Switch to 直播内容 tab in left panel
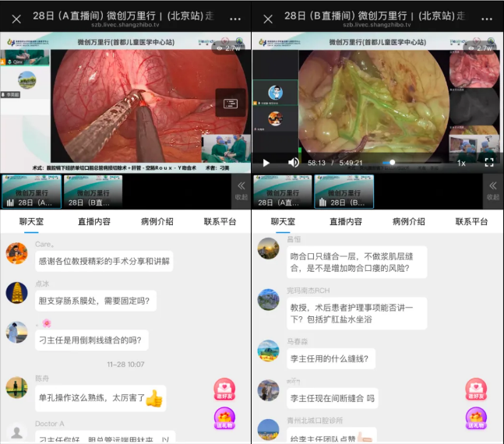Image resolution: width=504 pixels, height=444 pixels. [x=94, y=222]
